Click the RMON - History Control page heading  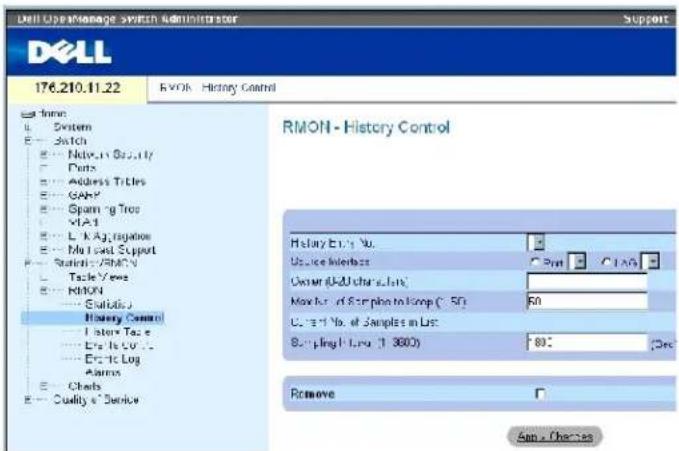pos(366,127)
